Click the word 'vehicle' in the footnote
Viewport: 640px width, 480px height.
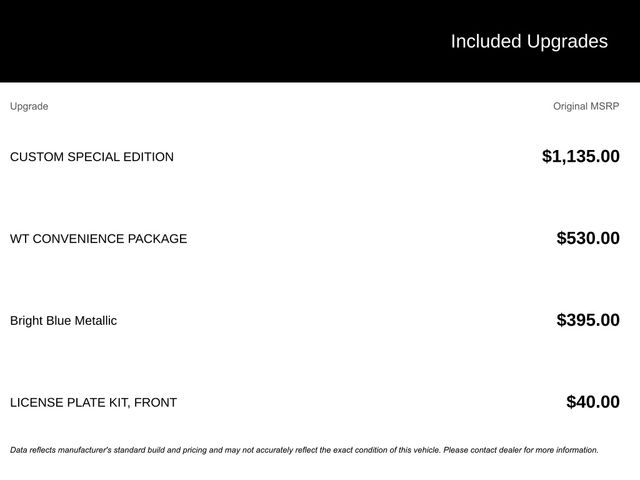(424, 450)
